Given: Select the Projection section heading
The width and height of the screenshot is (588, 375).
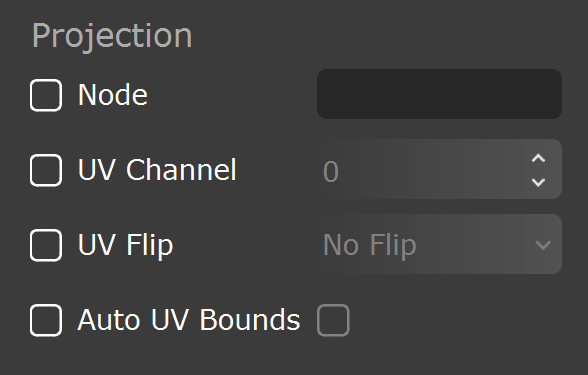Looking at the screenshot, I should pos(112,36).
